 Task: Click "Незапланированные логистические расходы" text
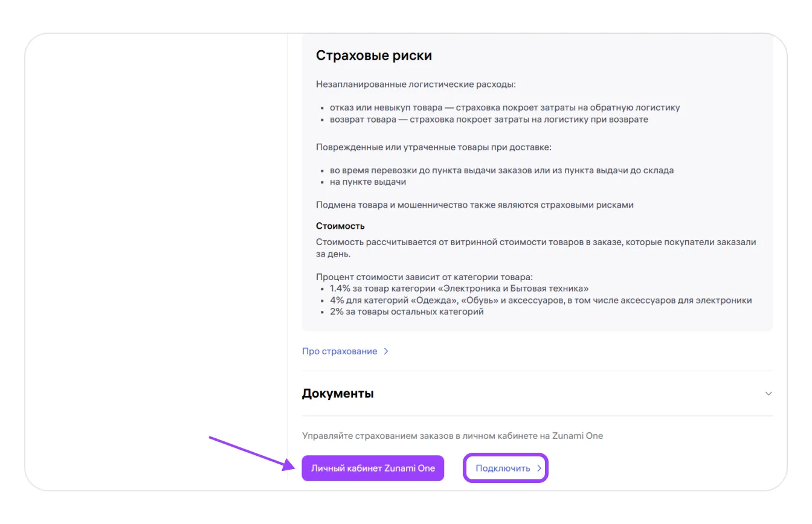coord(416,85)
